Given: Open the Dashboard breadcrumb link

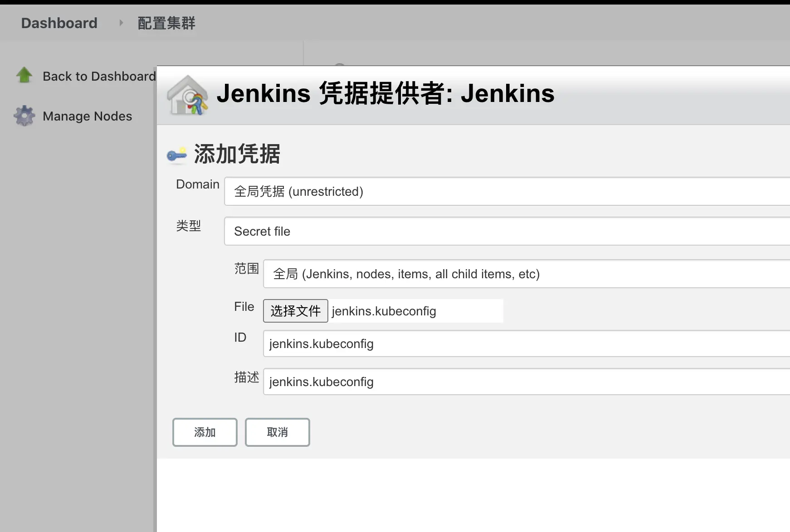Looking at the screenshot, I should pos(59,23).
